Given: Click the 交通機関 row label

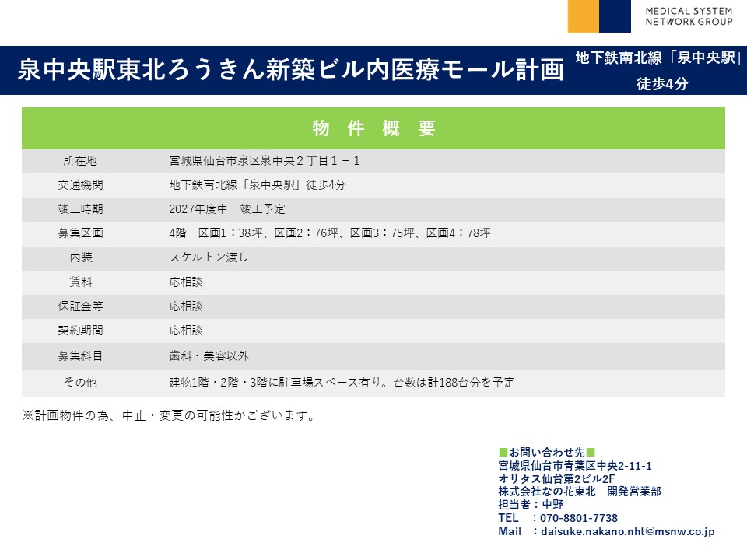Looking at the screenshot, I should [x=80, y=185].
